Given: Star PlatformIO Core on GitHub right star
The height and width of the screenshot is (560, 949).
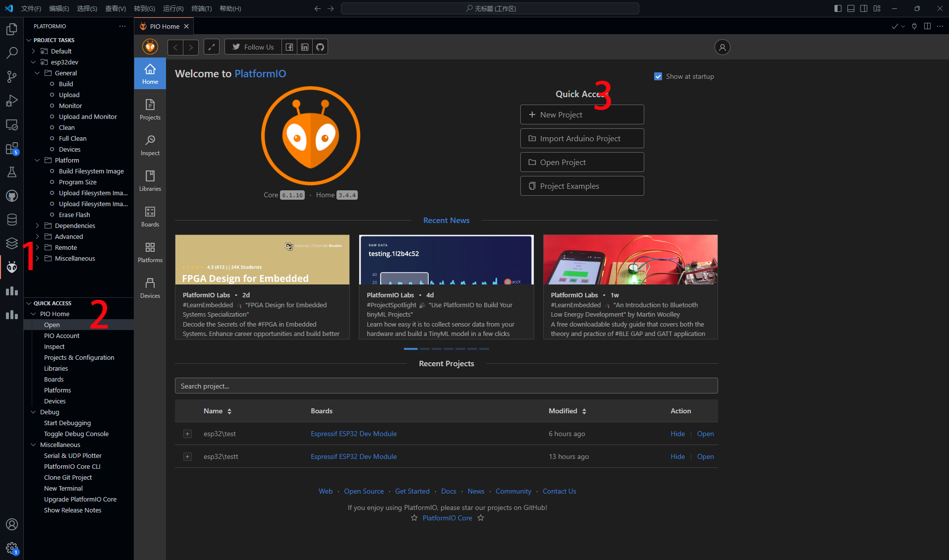Looking at the screenshot, I should click(481, 518).
